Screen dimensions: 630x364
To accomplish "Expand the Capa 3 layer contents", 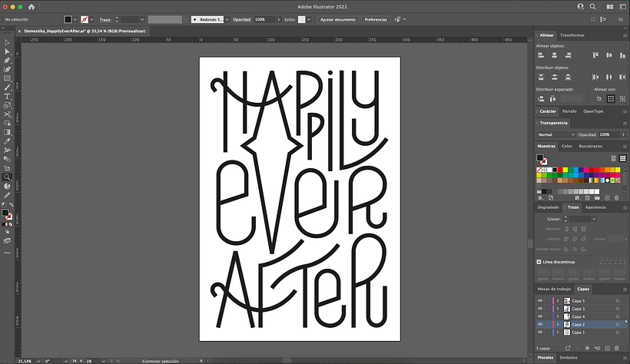I will pos(558,309).
